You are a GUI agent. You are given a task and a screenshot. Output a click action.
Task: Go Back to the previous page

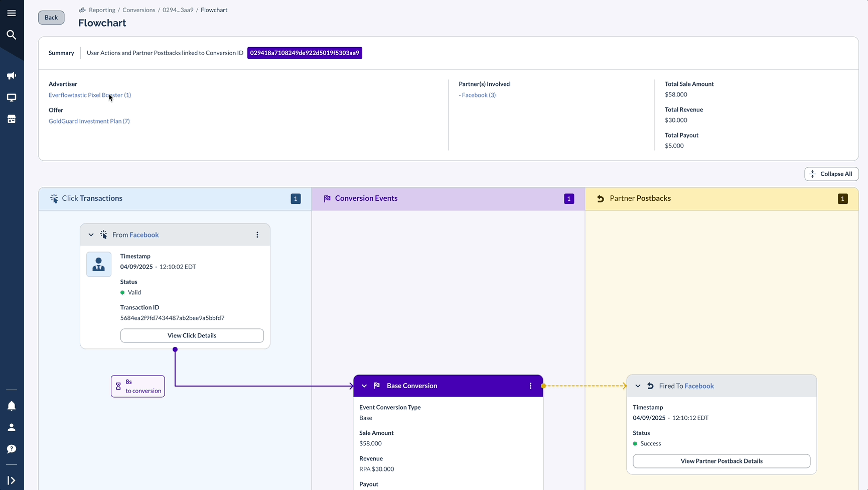coord(51,18)
